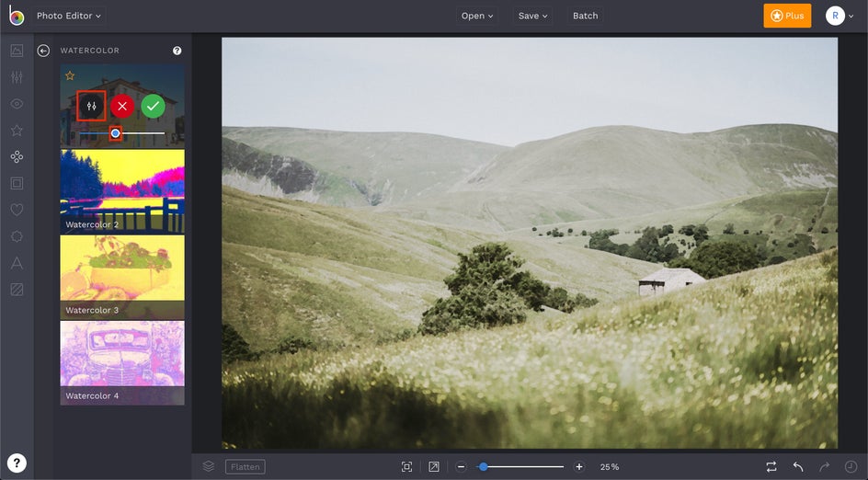
Task: Select the Watercolor 3 effect thumbnail
Action: click(122, 278)
